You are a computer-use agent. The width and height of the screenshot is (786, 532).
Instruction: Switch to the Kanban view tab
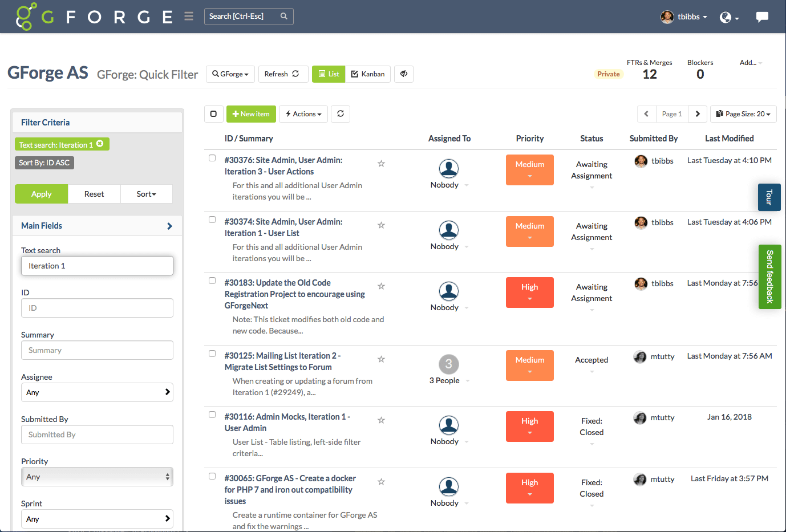(368, 74)
